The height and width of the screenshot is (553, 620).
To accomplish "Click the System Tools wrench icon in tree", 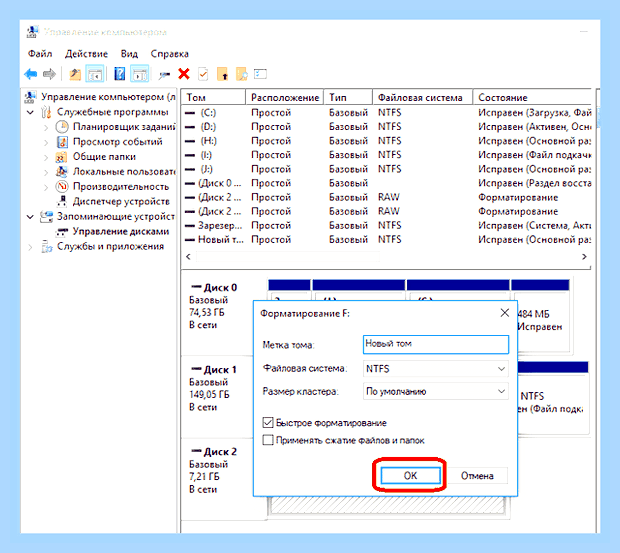I will [x=47, y=112].
